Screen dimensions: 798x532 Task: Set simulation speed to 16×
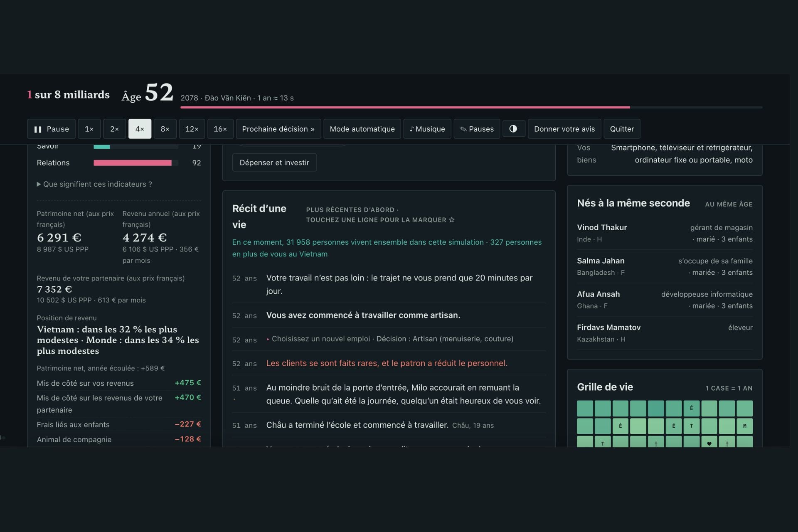220,129
